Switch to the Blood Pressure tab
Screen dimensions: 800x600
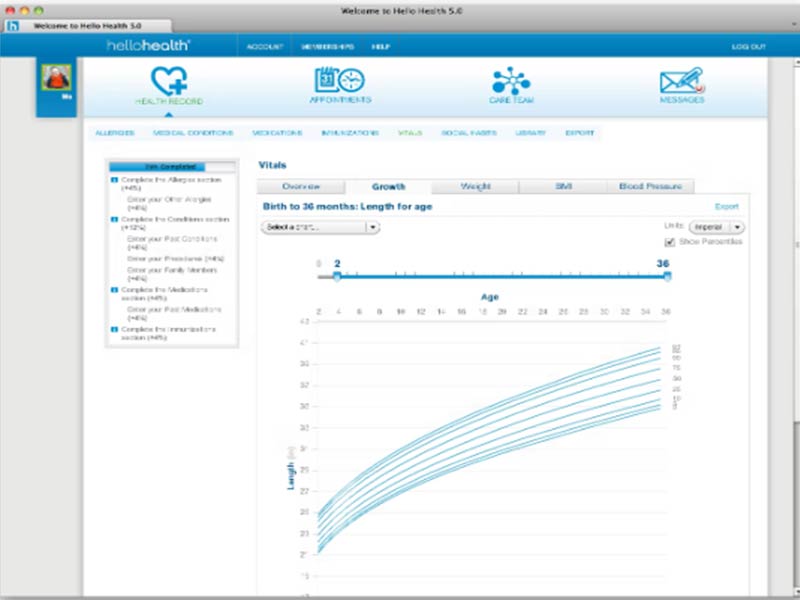(x=651, y=186)
